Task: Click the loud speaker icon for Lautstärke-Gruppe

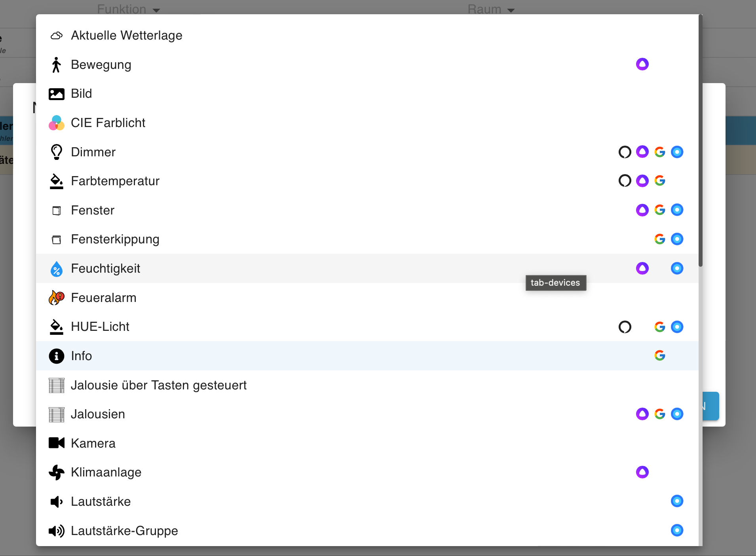Action: click(x=57, y=531)
